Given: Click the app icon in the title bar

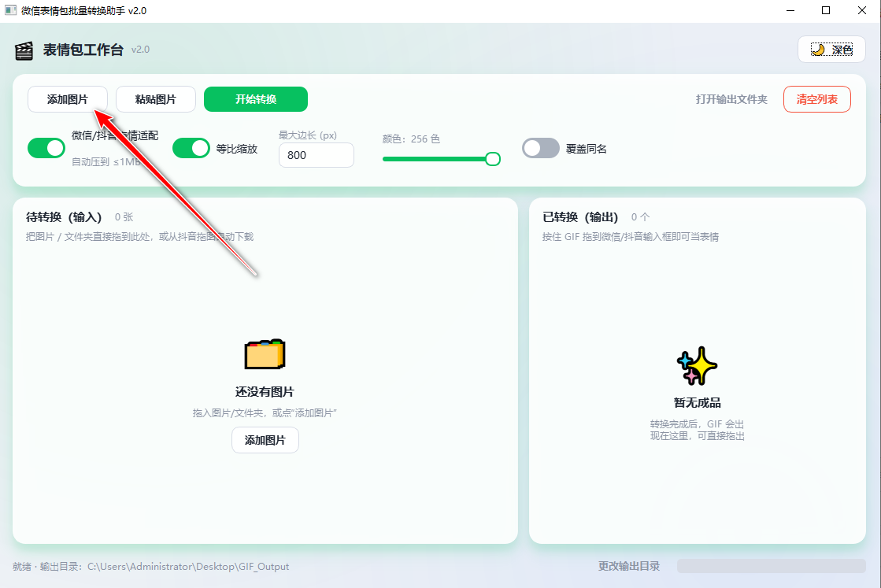Looking at the screenshot, I should point(11,10).
